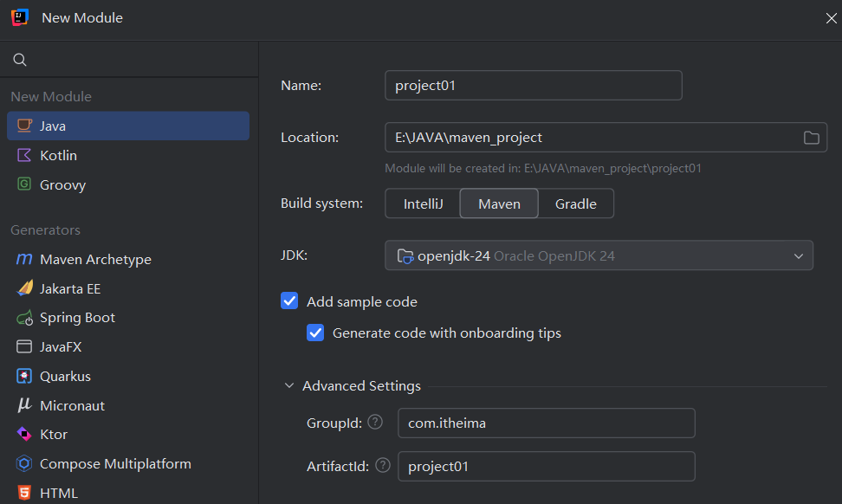Open the JDK dropdown arrow
The width and height of the screenshot is (842, 504).
tap(799, 256)
